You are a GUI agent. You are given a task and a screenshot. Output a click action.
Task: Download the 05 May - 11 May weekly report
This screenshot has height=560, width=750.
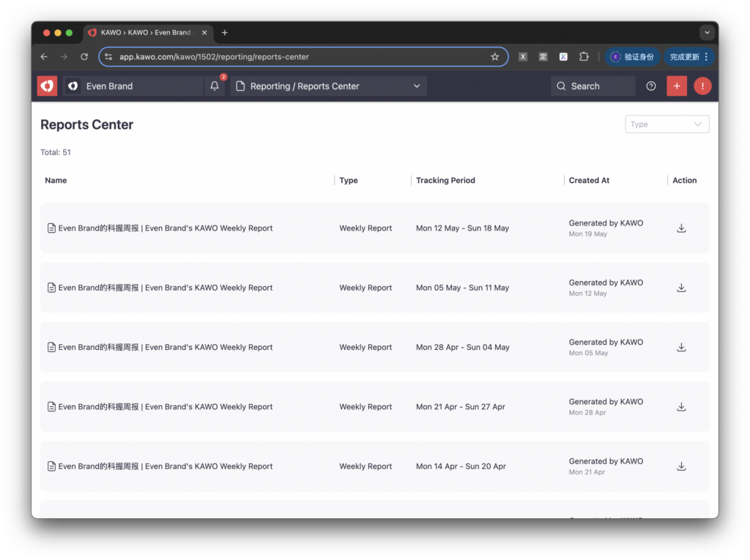681,288
